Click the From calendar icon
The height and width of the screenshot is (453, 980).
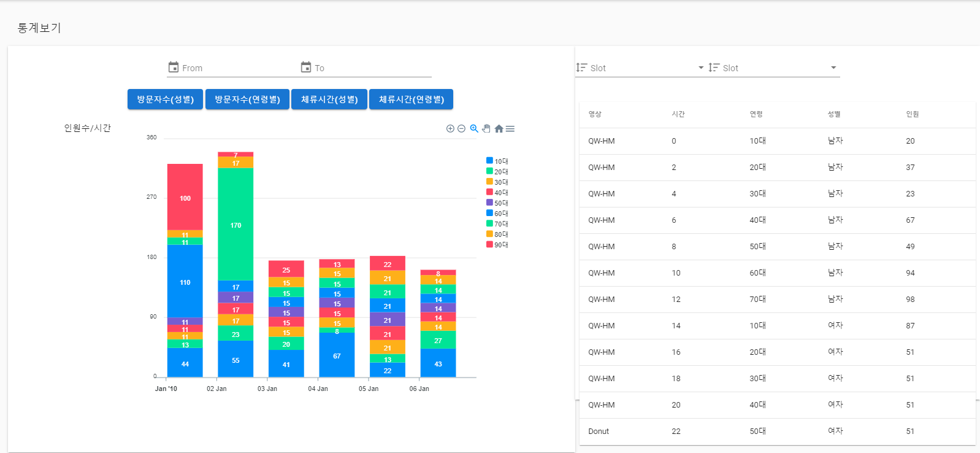point(174,67)
